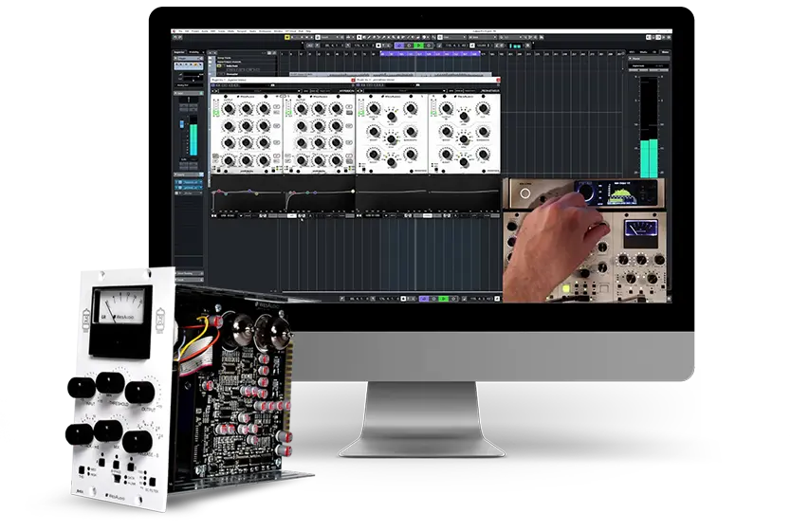Switch to the Inspector tab
This screenshot has width=791, height=532.
179,52
